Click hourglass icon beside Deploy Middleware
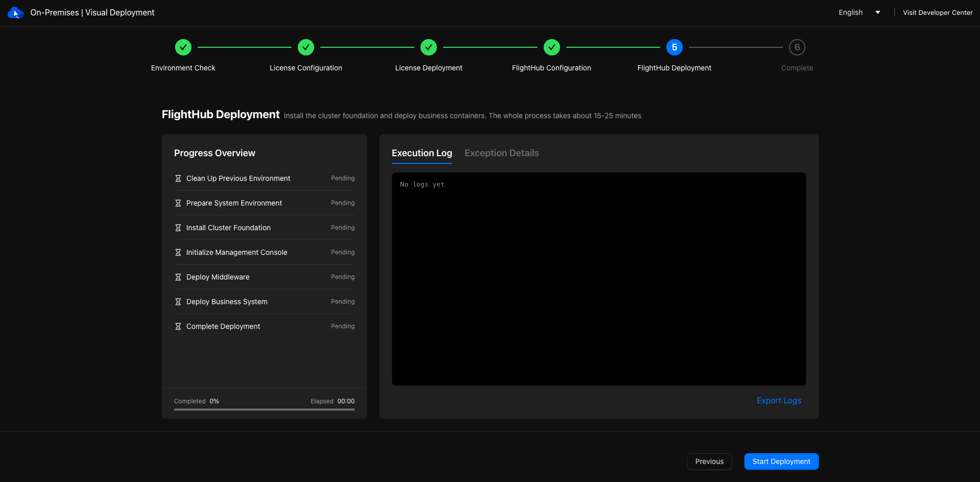The image size is (980, 482). coord(178,277)
